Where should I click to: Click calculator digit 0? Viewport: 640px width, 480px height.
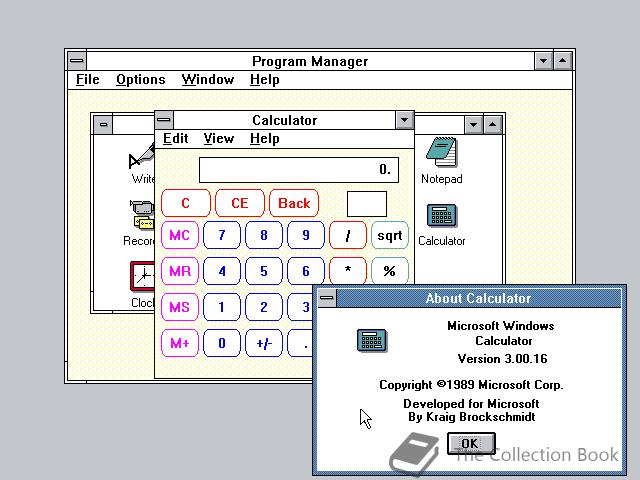click(x=222, y=343)
